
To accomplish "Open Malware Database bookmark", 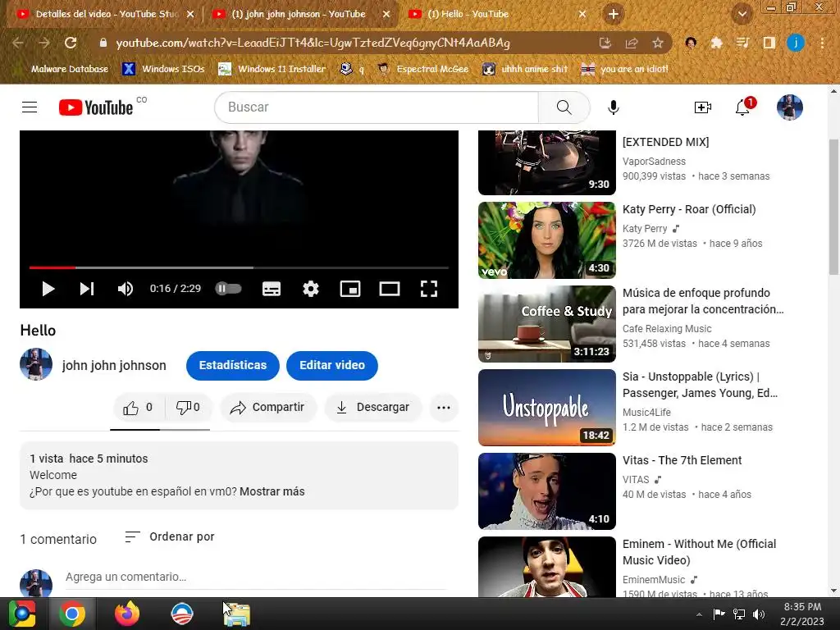I will (x=70, y=69).
